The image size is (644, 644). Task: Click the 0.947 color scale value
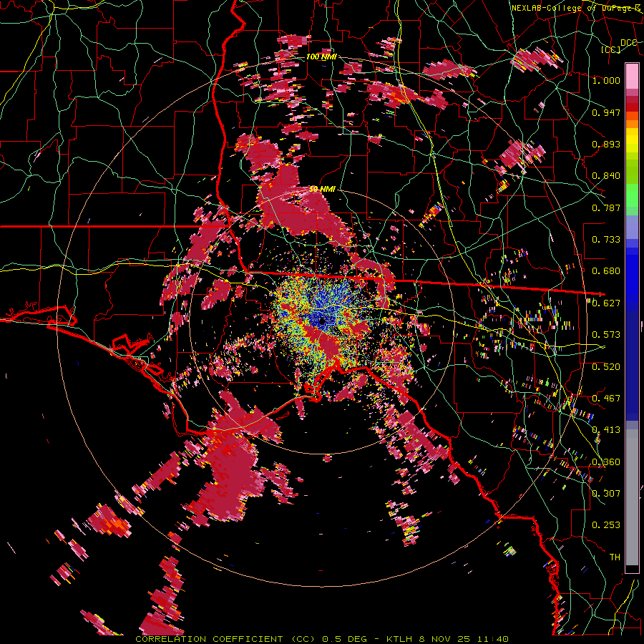606,112
